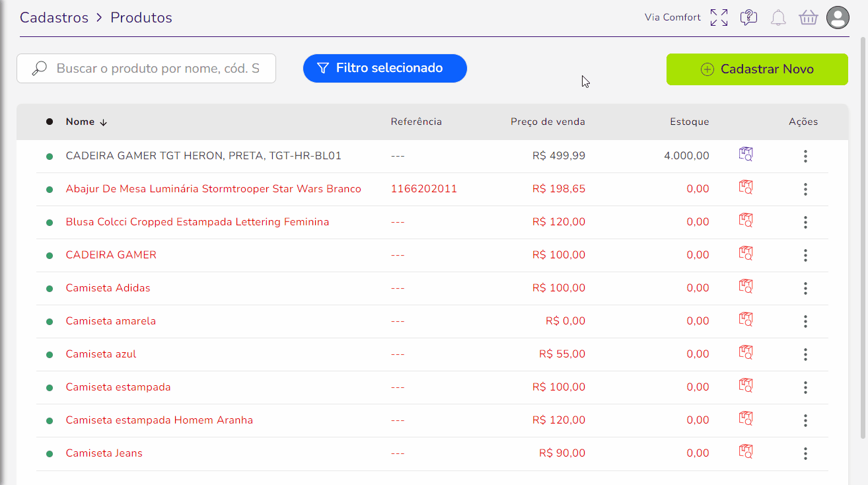Click Produtos breadcrumb
Screen dimensions: 868x485
(141, 18)
